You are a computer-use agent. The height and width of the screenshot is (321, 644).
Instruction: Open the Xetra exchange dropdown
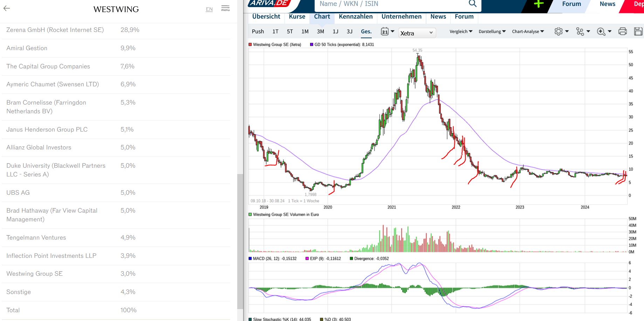417,33
